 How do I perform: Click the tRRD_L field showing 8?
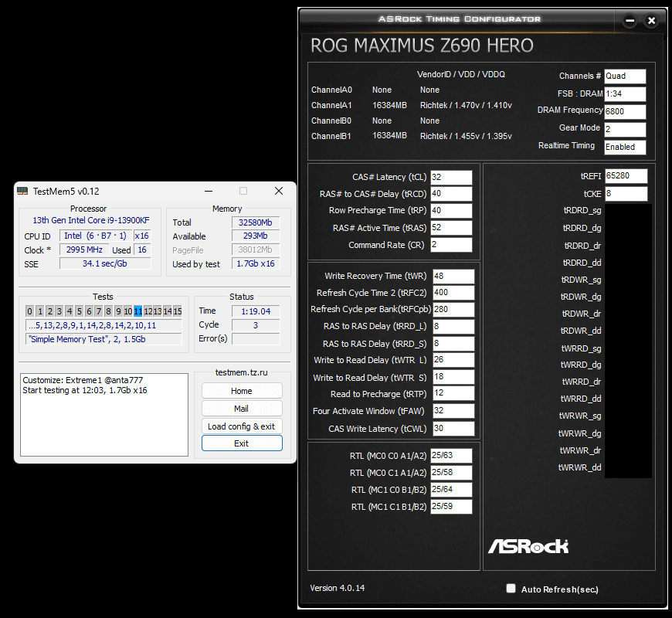453,327
